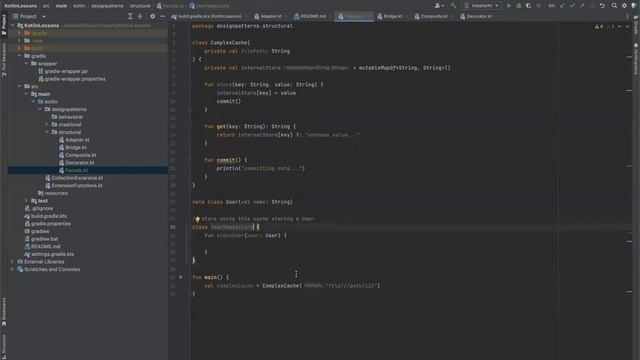Screen dimensions: 640x360
Task: Open the AdapterKt run configuration dropdown
Action: 482,6
